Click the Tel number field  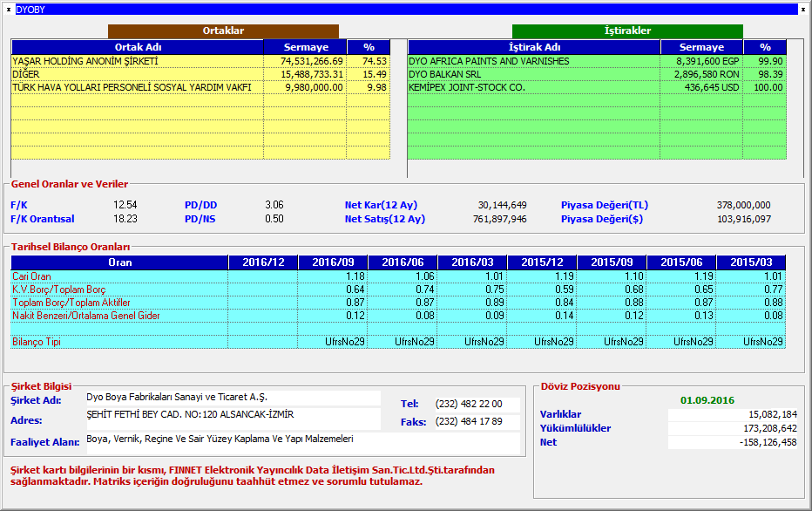coord(477,404)
